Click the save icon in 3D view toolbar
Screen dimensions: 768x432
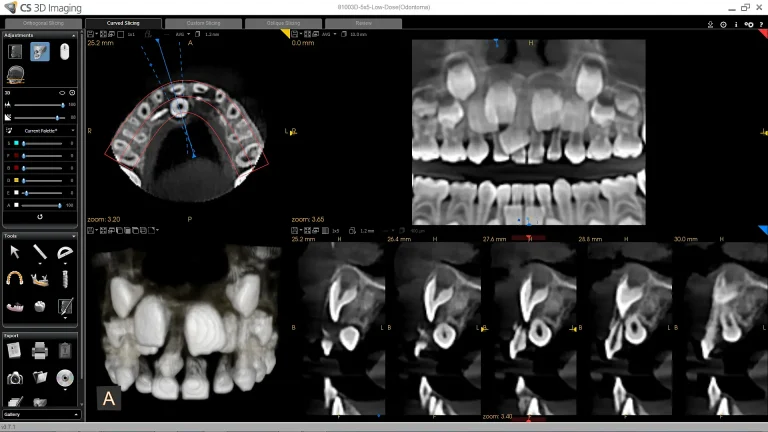pyautogui.click(x=91, y=230)
